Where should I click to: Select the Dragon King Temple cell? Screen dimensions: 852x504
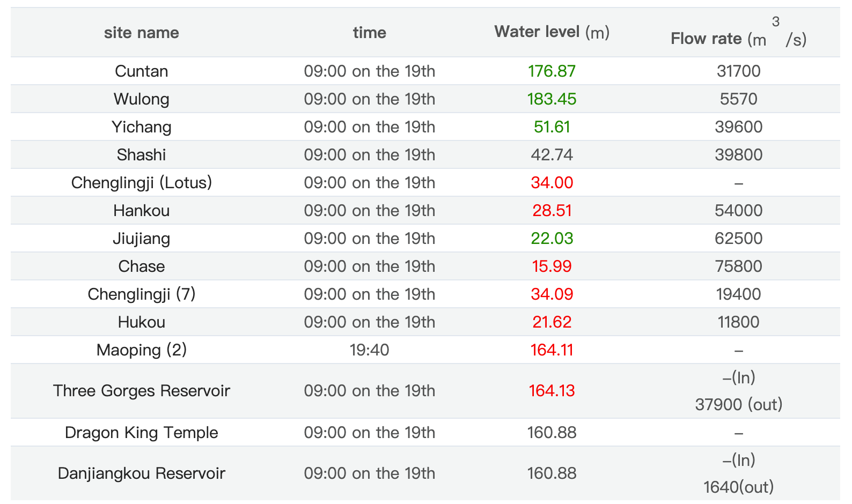point(142,433)
